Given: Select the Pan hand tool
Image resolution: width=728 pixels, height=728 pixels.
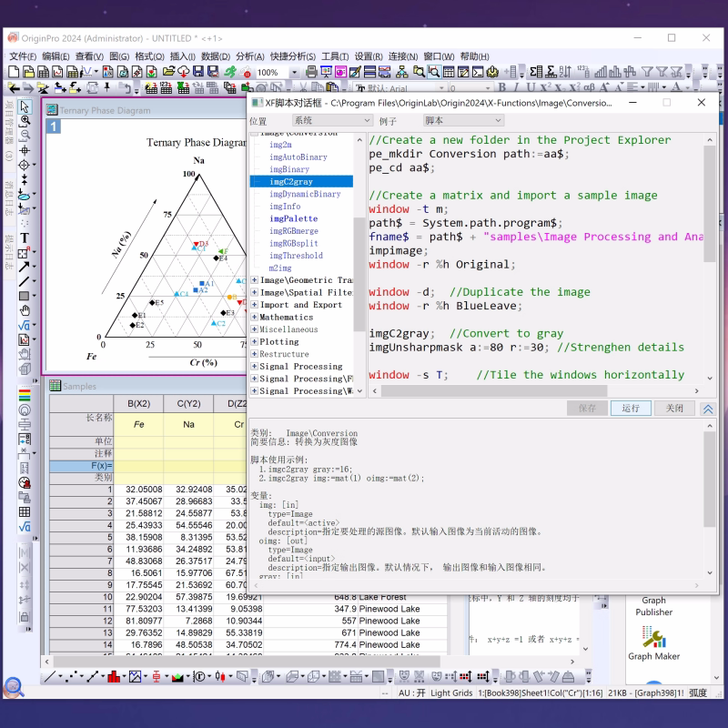Looking at the screenshot, I should click(x=25, y=310).
